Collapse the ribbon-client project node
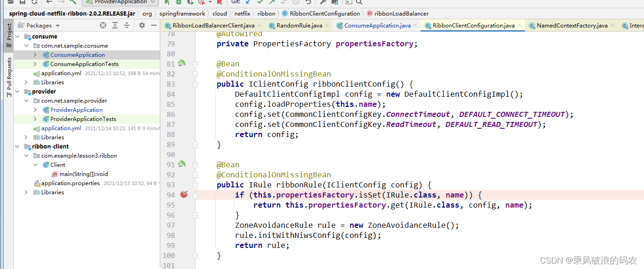 (17, 146)
